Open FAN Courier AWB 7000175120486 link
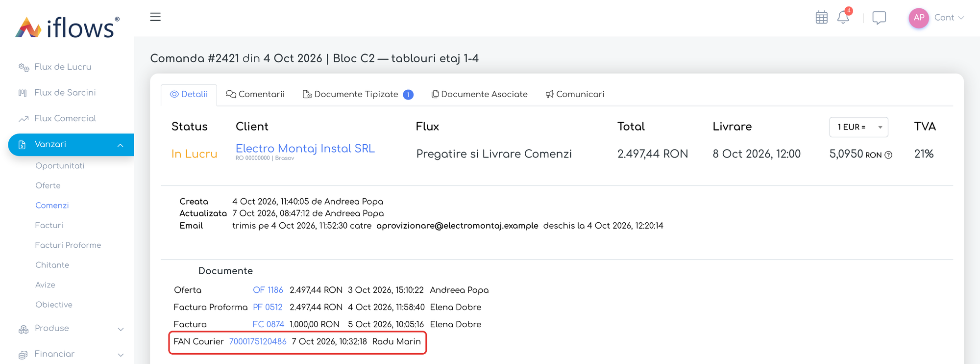This screenshot has height=364, width=980. tap(258, 341)
